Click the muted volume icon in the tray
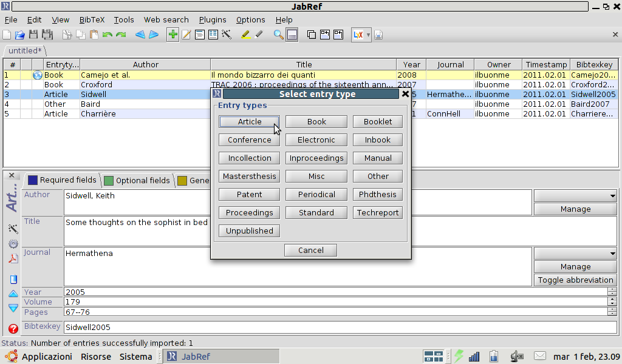 517,357
